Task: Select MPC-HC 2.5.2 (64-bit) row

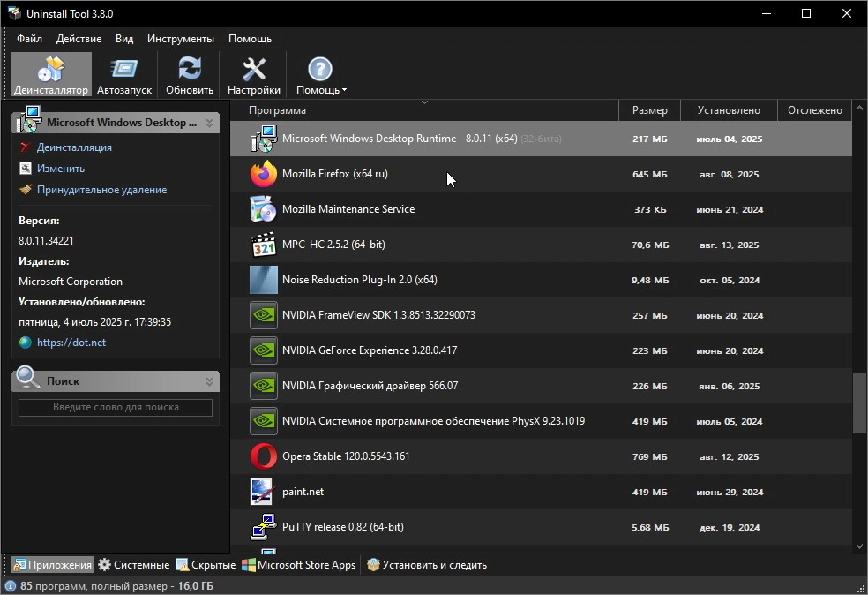Action: tap(541, 245)
